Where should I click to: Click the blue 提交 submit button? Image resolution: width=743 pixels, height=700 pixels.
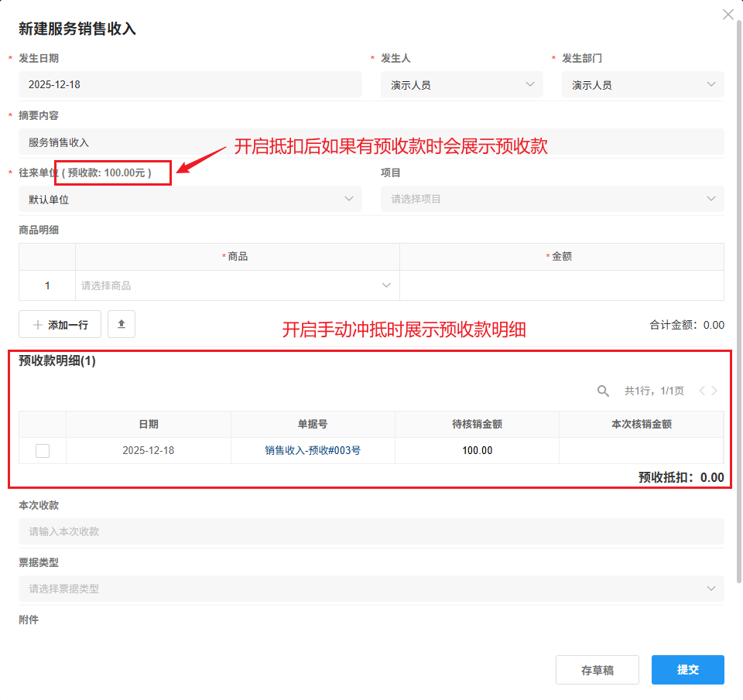[687, 670]
